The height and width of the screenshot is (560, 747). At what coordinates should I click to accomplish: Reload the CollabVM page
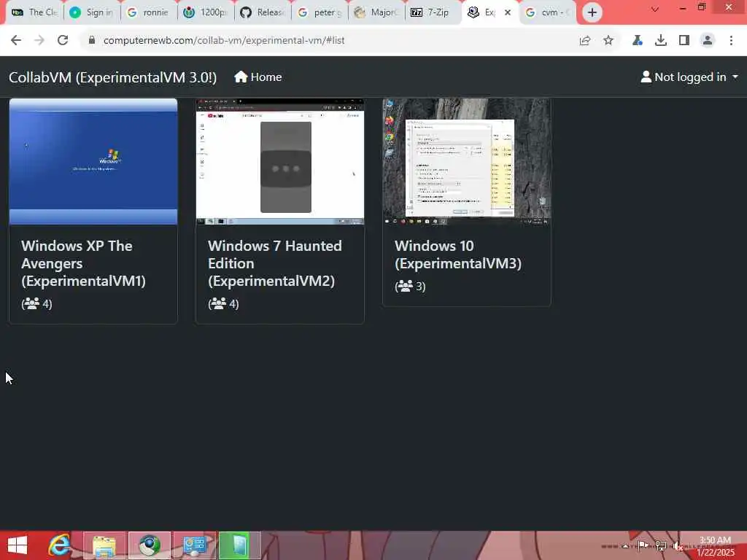[x=63, y=41]
